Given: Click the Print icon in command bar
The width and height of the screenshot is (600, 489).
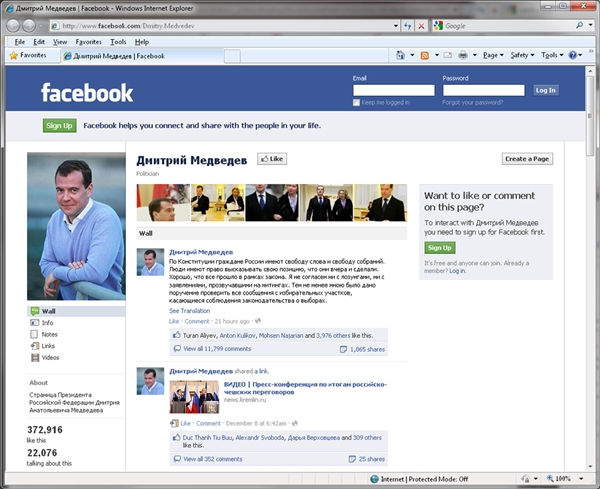Looking at the screenshot, I should (x=462, y=56).
